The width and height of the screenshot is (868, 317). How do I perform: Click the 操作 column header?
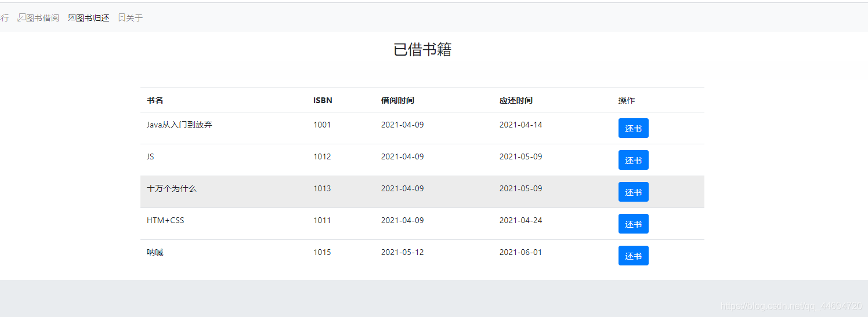point(627,100)
